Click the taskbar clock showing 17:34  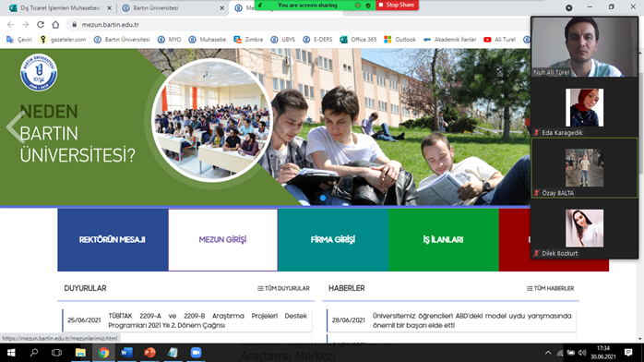coord(603,353)
